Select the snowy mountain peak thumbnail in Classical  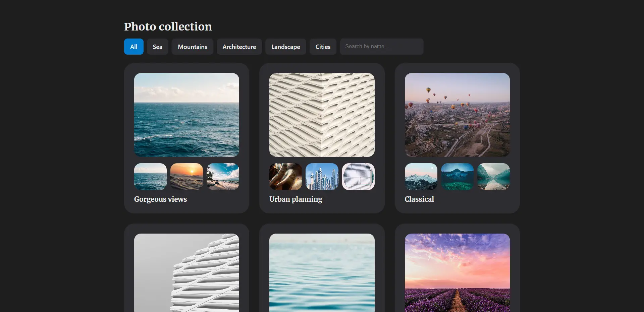421,177
